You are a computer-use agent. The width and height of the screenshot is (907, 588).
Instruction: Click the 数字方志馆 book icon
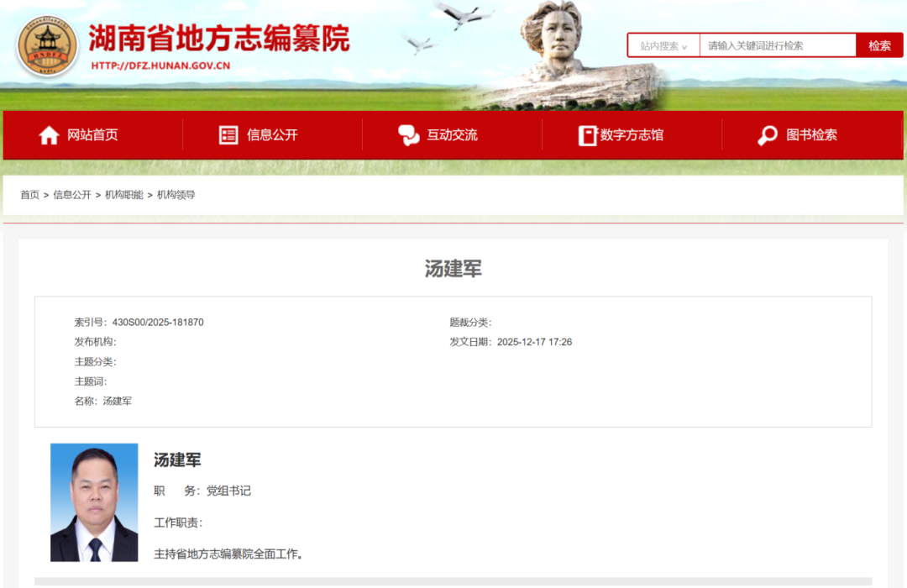coord(587,135)
